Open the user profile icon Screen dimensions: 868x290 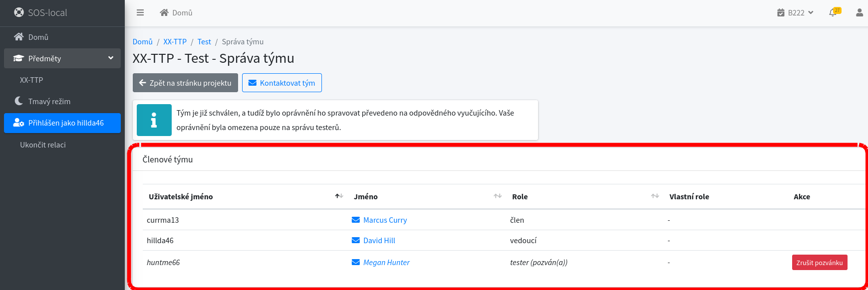point(860,12)
